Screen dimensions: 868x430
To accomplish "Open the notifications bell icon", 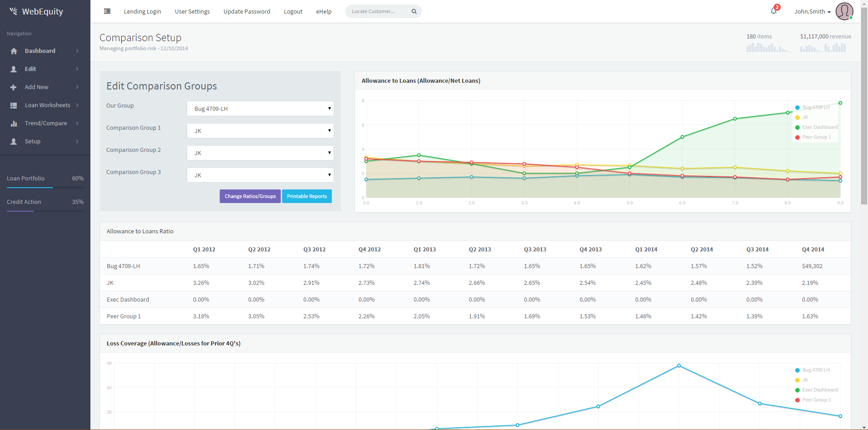I will pyautogui.click(x=774, y=11).
